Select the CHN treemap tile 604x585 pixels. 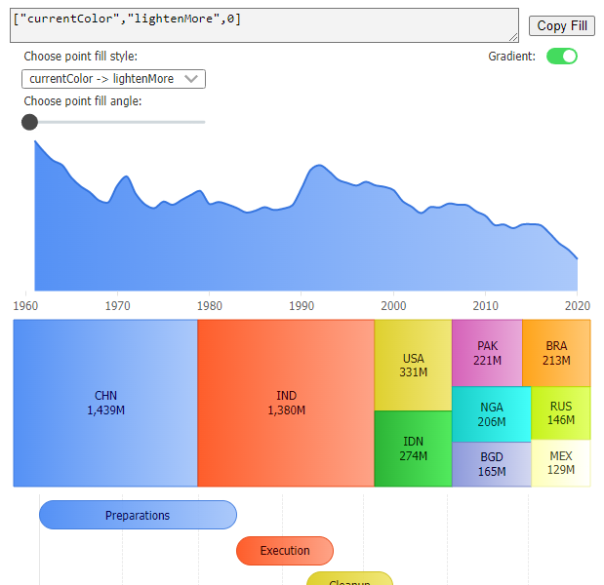tap(105, 403)
